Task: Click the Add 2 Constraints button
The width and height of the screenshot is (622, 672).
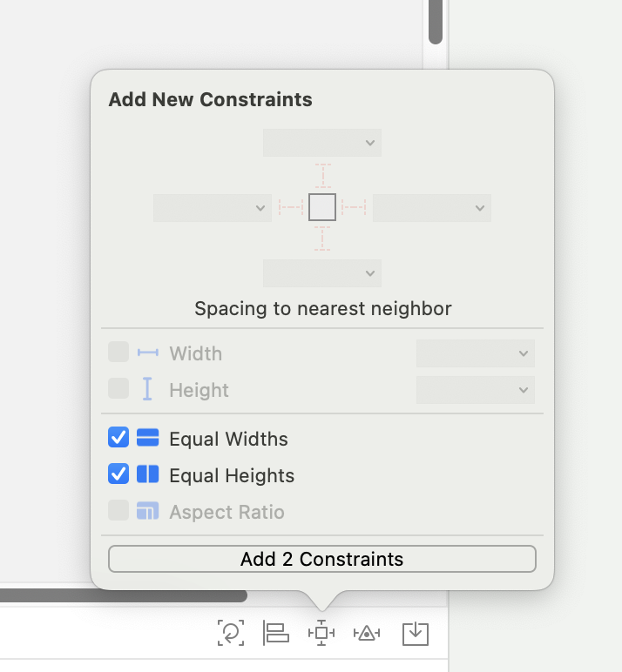Action: 322,559
